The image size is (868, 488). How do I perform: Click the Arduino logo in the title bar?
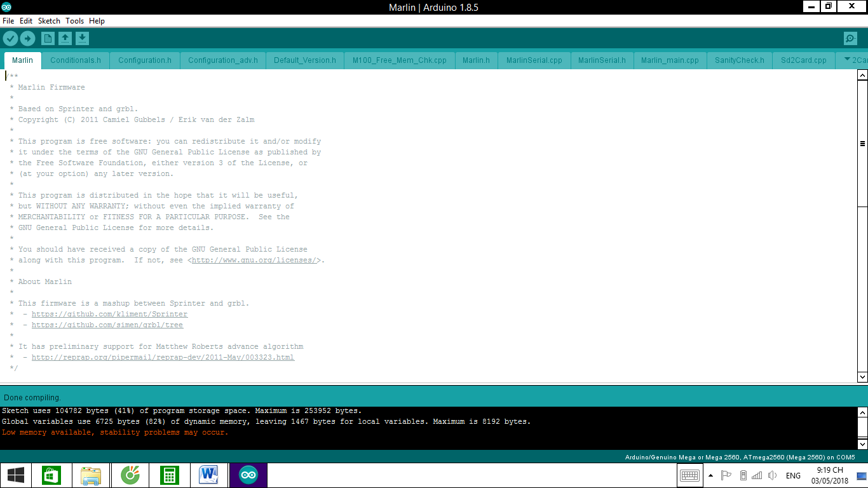[x=6, y=7]
